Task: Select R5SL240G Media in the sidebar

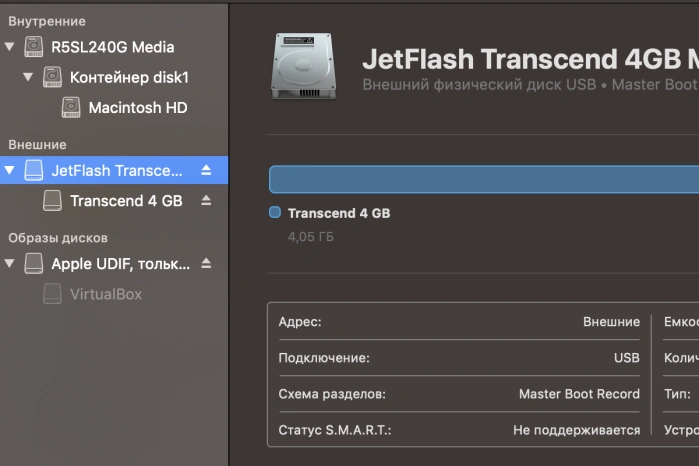Action: coord(113,47)
